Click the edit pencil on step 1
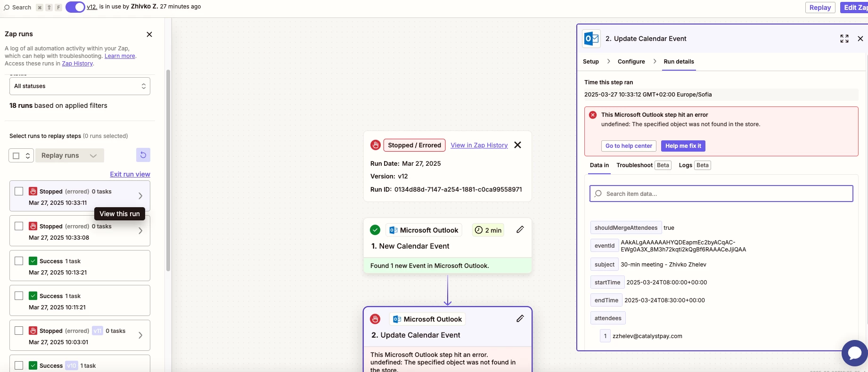Viewport: 868px width, 372px height. pos(520,229)
